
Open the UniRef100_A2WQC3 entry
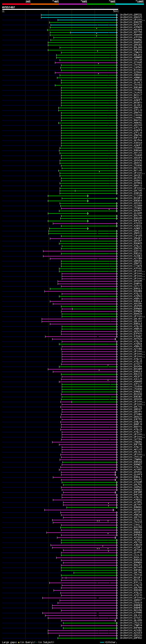[131, 228]
